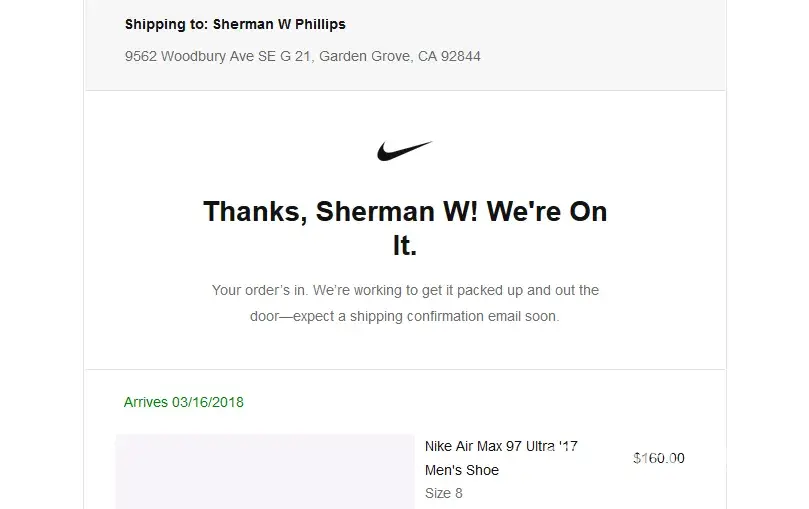
Task: Click the "Shipping to:" label
Action: pyautogui.click(x=166, y=24)
